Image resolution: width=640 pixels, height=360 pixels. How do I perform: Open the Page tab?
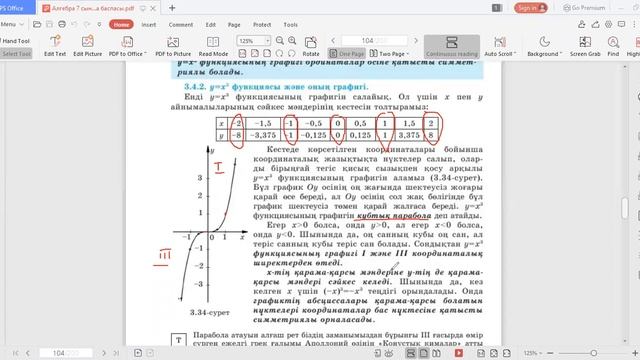pyautogui.click(x=234, y=24)
